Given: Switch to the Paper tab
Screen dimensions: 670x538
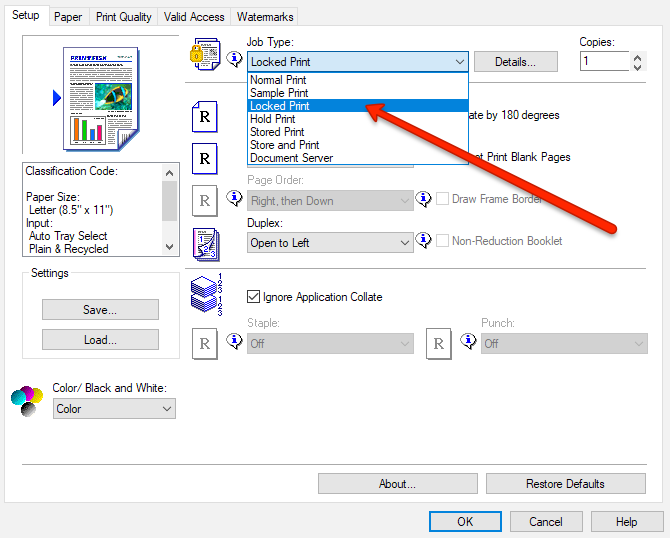Looking at the screenshot, I should click(68, 17).
